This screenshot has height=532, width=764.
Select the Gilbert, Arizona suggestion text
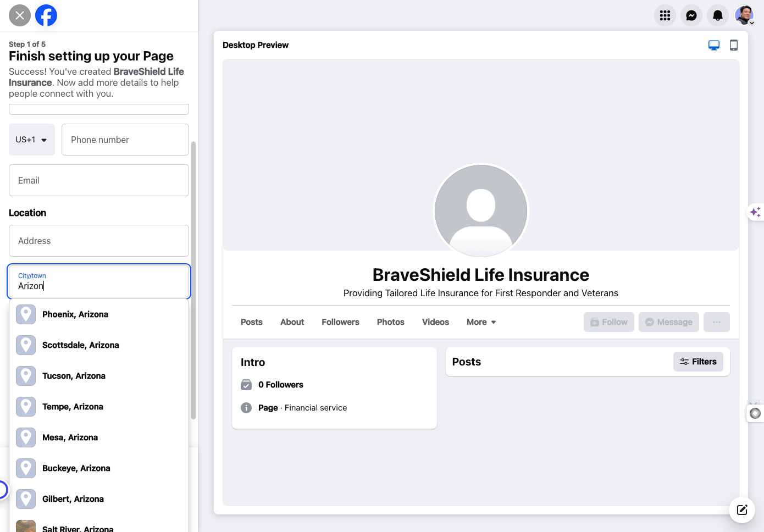73,499
